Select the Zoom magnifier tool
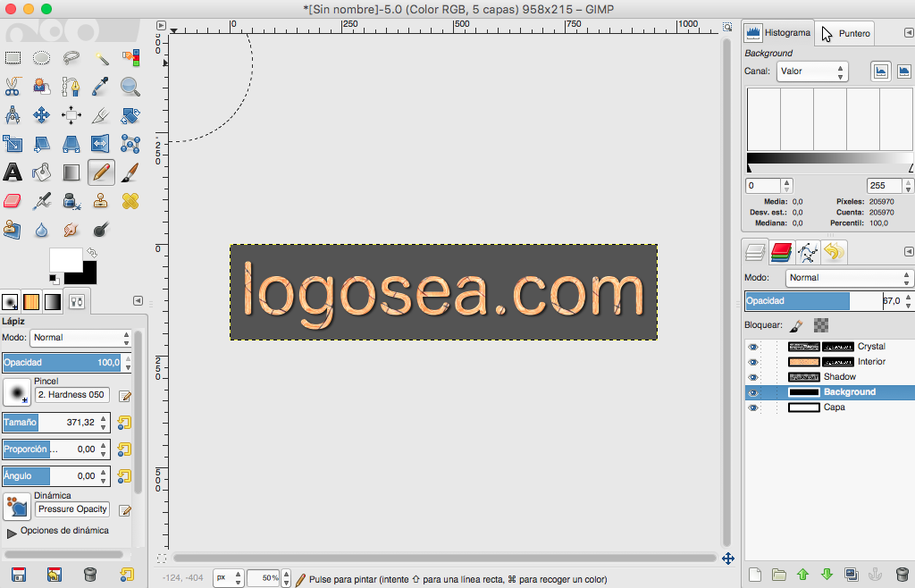Screen dimensions: 915x588 [x=130, y=87]
